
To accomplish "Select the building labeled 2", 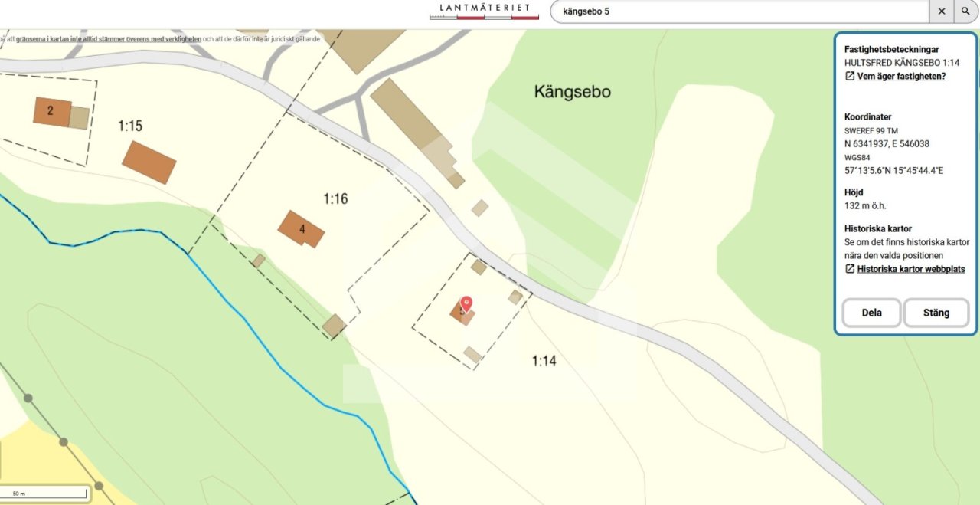I will click(52, 111).
